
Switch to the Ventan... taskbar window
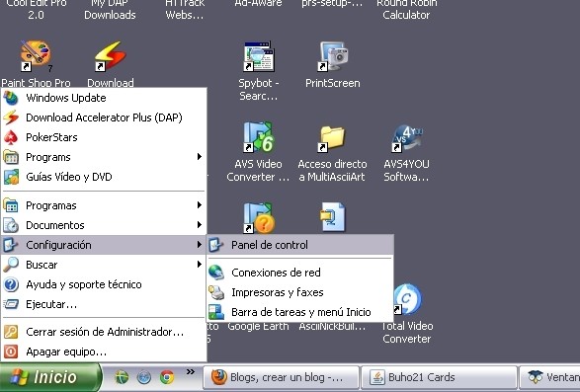[x=550, y=377]
